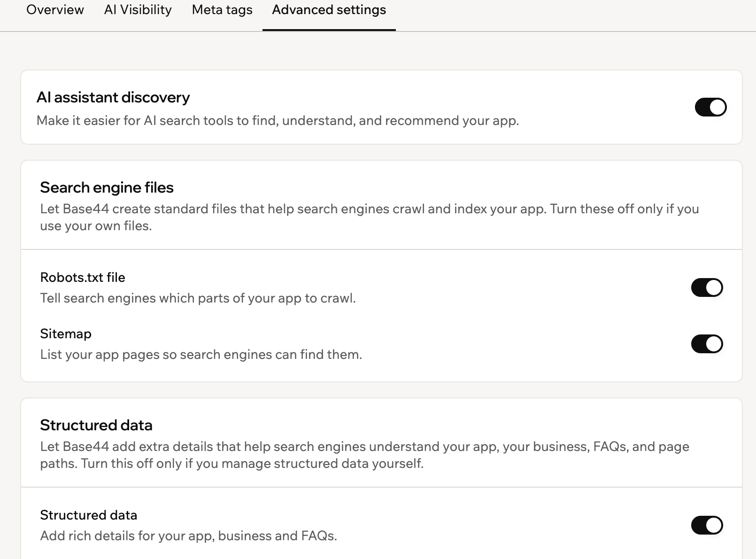Turn off the AI assistant discovery toggle
756x559 pixels.
[x=710, y=107]
